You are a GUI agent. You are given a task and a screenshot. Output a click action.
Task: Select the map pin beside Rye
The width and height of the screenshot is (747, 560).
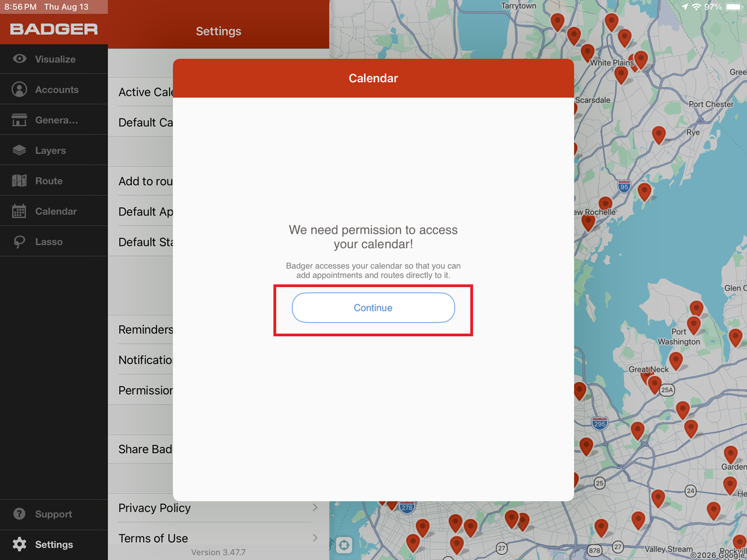pyautogui.click(x=659, y=135)
